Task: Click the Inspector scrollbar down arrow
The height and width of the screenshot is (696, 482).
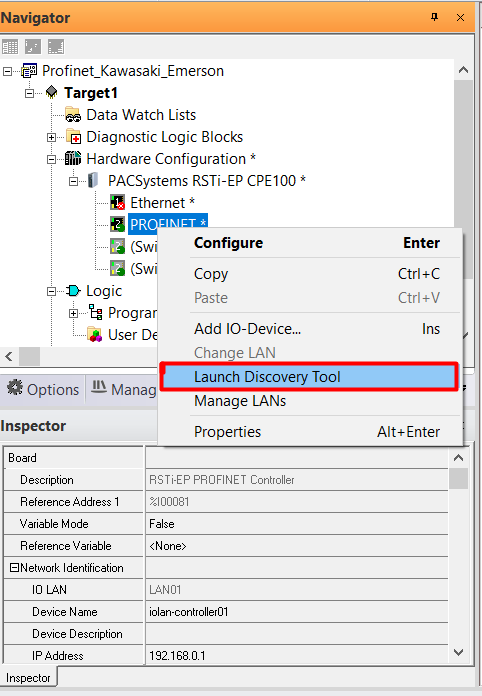Action: [x=458, y=652]
